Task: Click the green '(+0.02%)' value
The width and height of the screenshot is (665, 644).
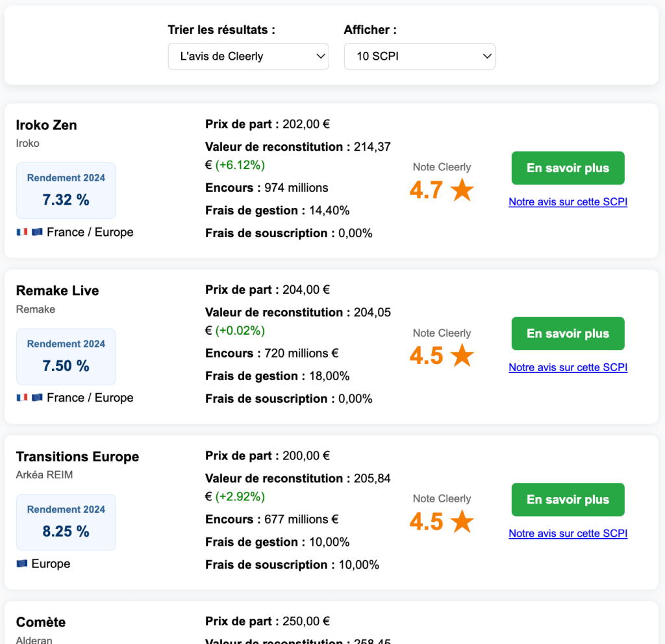Action: 240,331
